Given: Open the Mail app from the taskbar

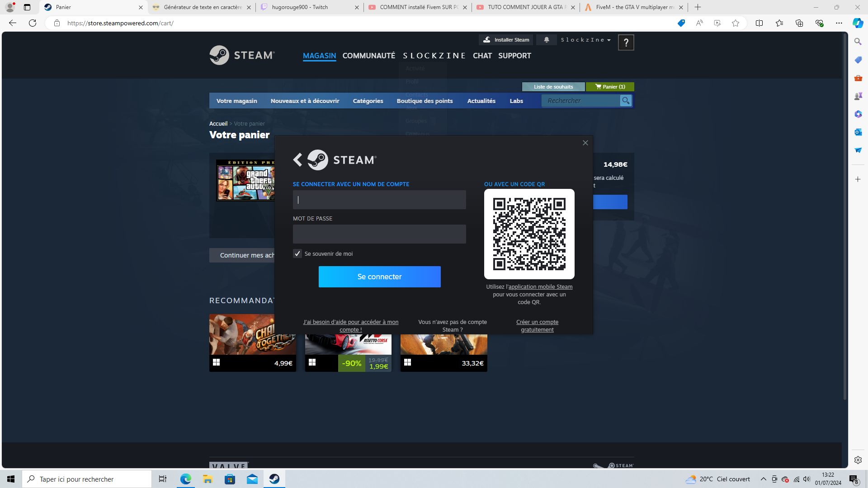Looking at the screenshot, I should (252, 479).
